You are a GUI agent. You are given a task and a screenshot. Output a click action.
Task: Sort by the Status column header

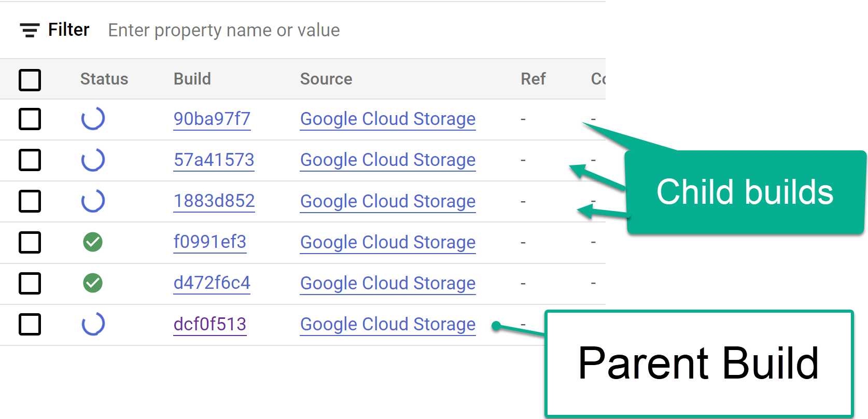104,79
